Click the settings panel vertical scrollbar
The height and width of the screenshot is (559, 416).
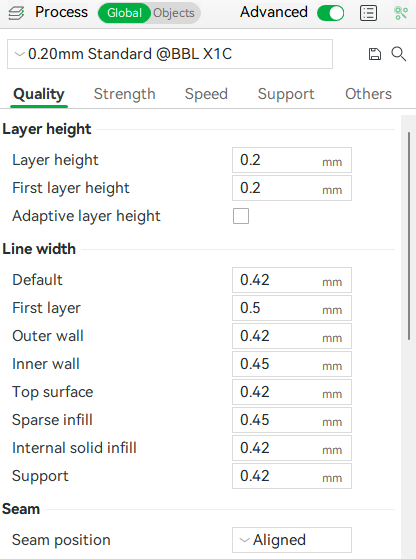click(x=409, y=236)
